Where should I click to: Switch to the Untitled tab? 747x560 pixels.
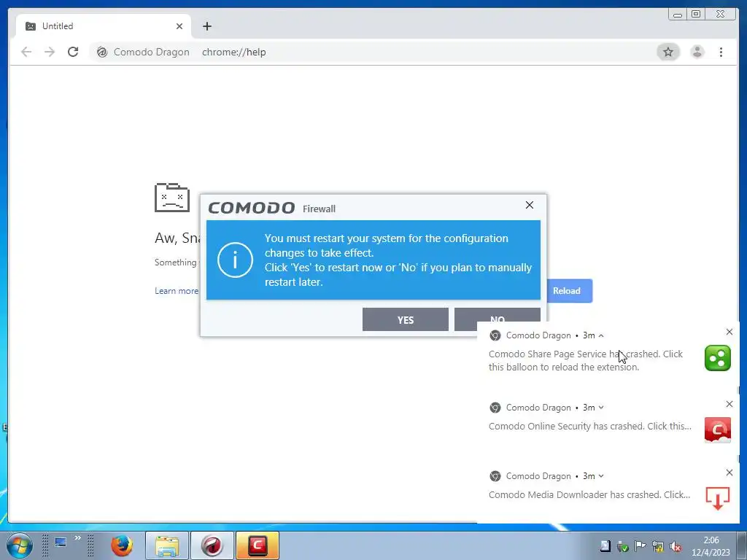pos(102,26)
